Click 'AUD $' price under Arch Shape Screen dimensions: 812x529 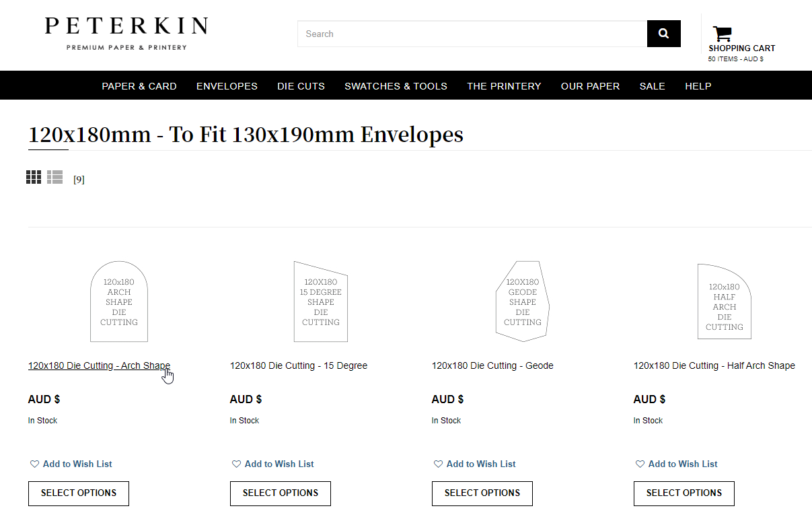pyautogui.click(x=44, y=399)
